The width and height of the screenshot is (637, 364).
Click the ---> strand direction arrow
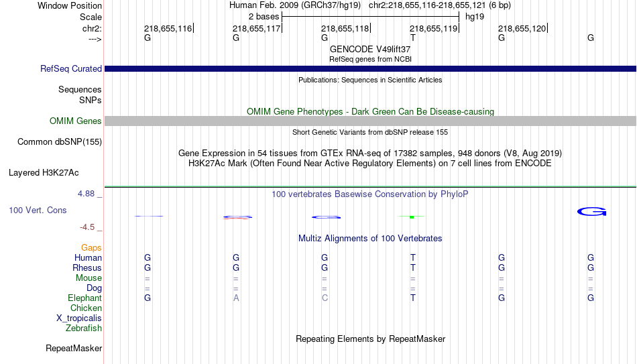(95, 39)
